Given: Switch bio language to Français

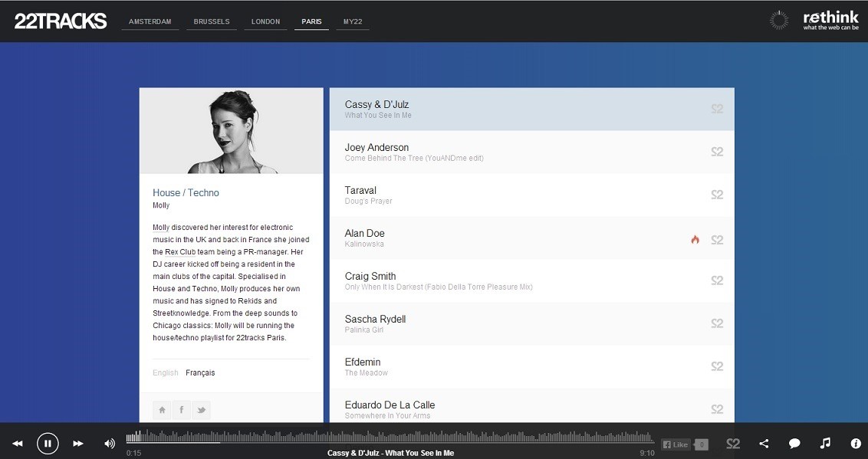Looking at the screenshot, I should [200, 373].
